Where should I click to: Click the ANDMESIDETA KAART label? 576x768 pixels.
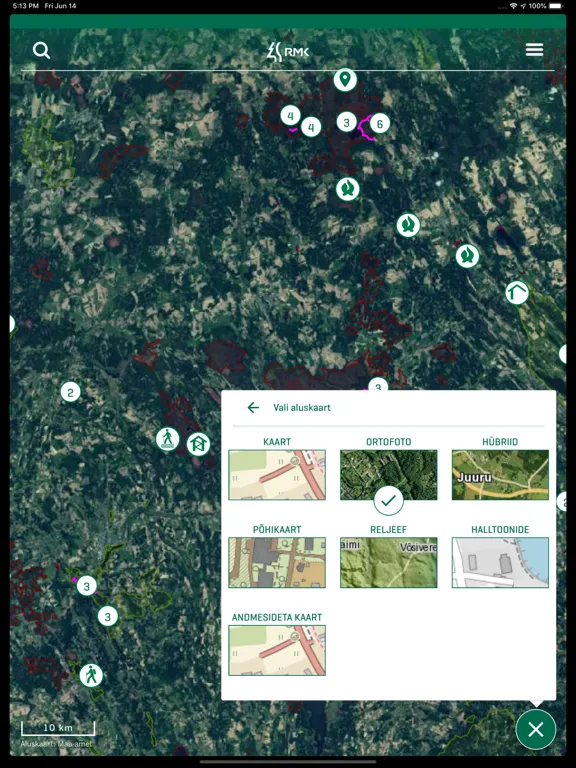(277, 617)
